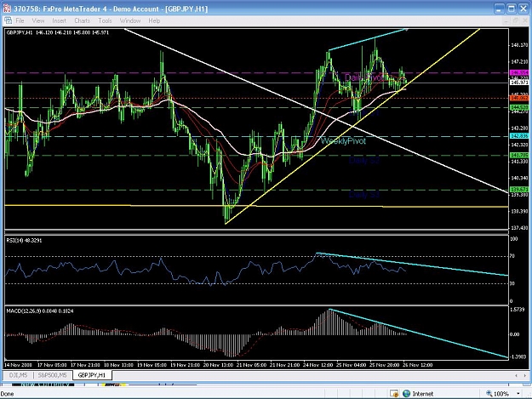Open the View menu
Screen dimensions: 532x399
[38, 20]
